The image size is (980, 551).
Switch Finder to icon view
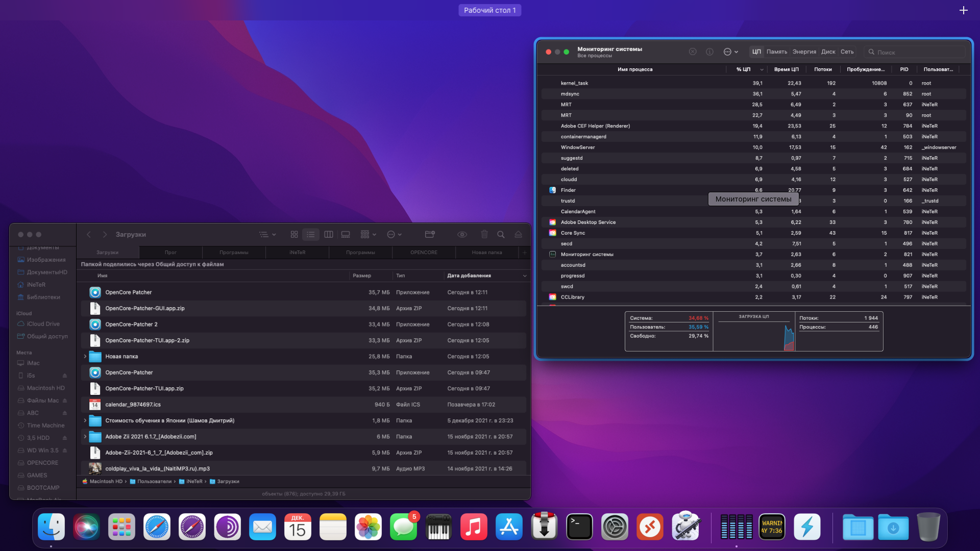point(294,235)
